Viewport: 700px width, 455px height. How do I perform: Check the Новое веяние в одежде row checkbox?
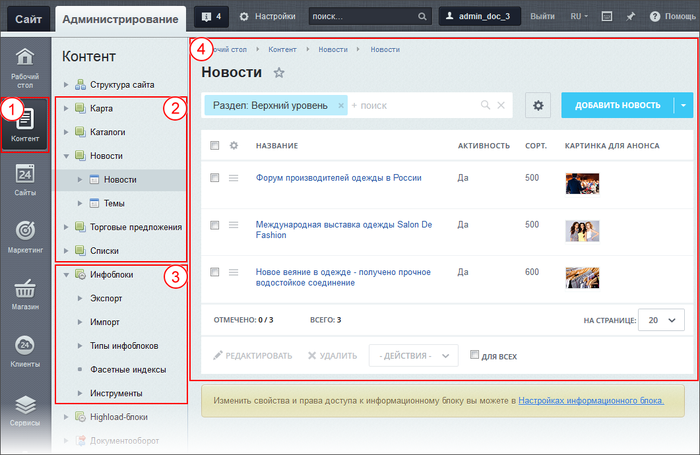pyautogui.click(x=215, y=272)
